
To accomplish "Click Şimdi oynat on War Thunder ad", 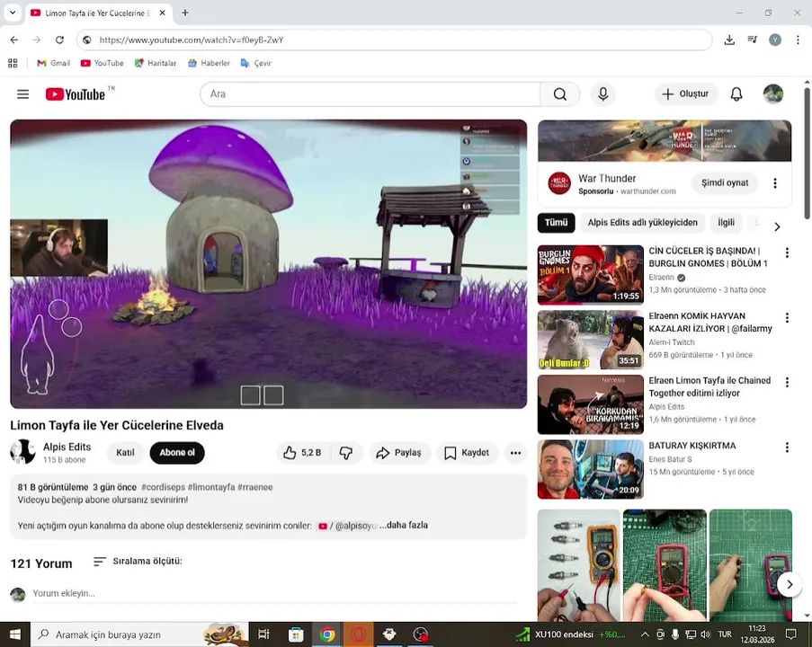I will coord(725,182).
